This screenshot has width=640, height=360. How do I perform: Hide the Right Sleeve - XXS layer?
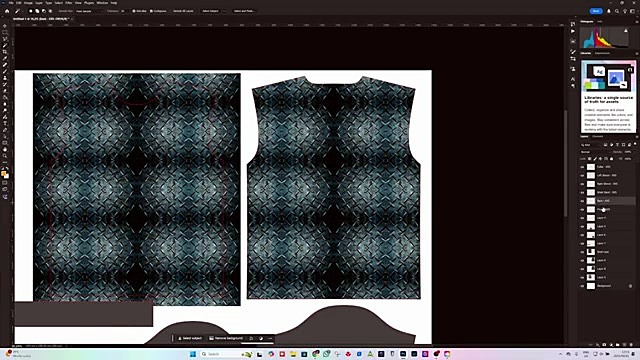pos(582,184)
